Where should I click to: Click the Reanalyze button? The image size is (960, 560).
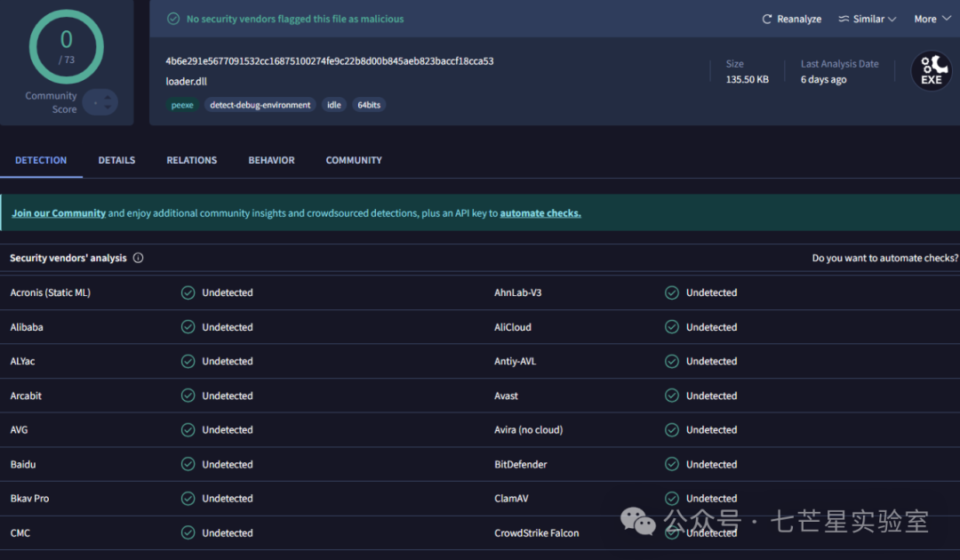click(792, 19)
